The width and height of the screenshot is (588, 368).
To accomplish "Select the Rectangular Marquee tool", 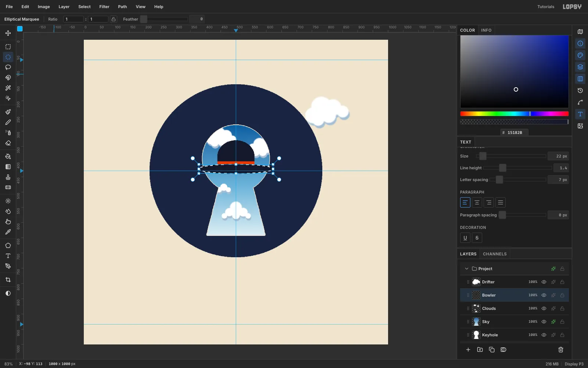I will (8, 47).
